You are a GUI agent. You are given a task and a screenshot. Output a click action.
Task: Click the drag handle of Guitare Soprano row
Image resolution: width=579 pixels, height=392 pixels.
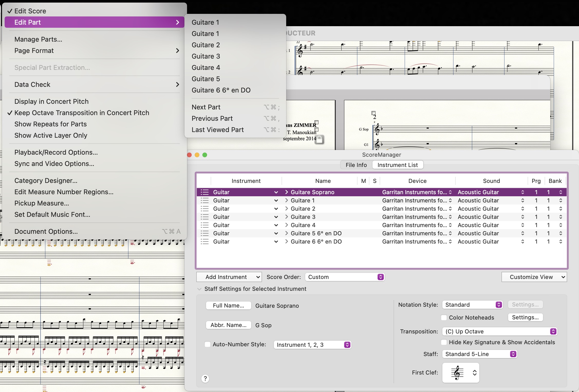click(x=204, y=192)
